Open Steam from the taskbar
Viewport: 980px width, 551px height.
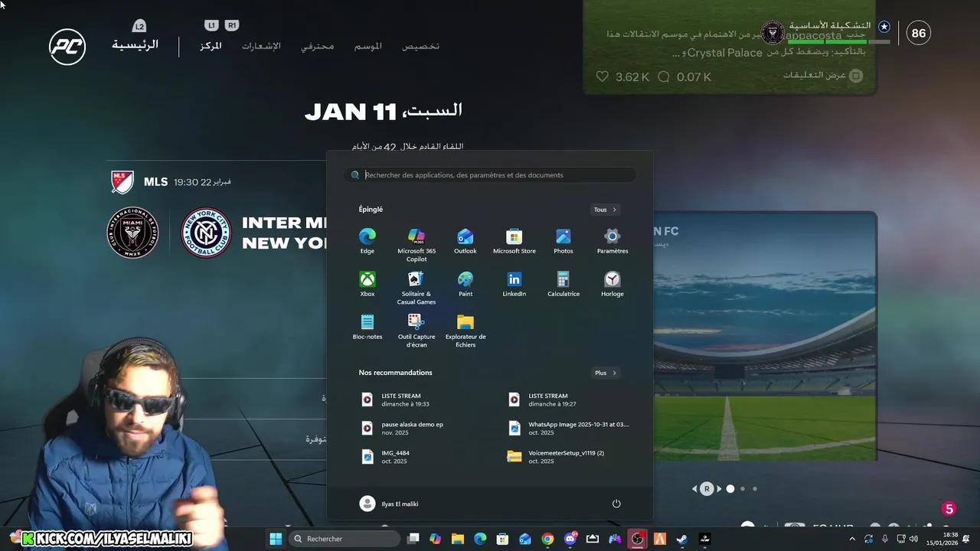(x=682, y=539)
